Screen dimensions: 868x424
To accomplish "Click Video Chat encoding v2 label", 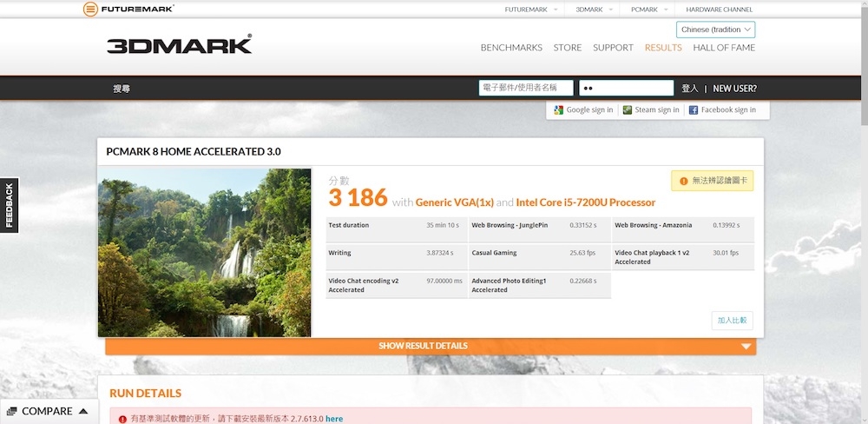I will tap(364, 286).
